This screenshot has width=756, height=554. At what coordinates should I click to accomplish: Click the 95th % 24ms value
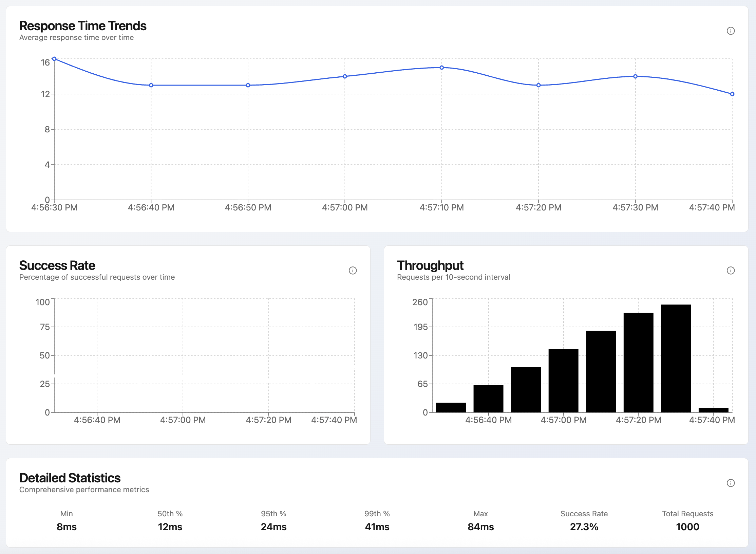[273, 527]
